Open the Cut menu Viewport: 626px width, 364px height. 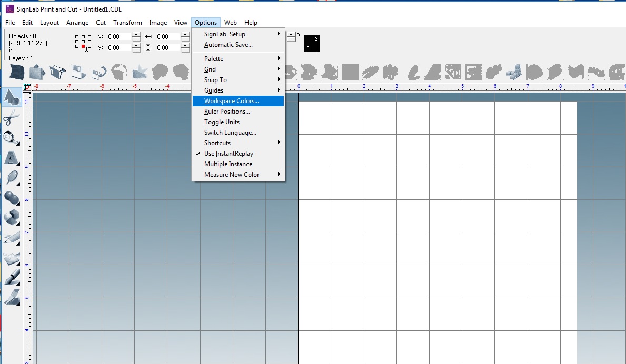pyautogui.click(x=101, y=22)
